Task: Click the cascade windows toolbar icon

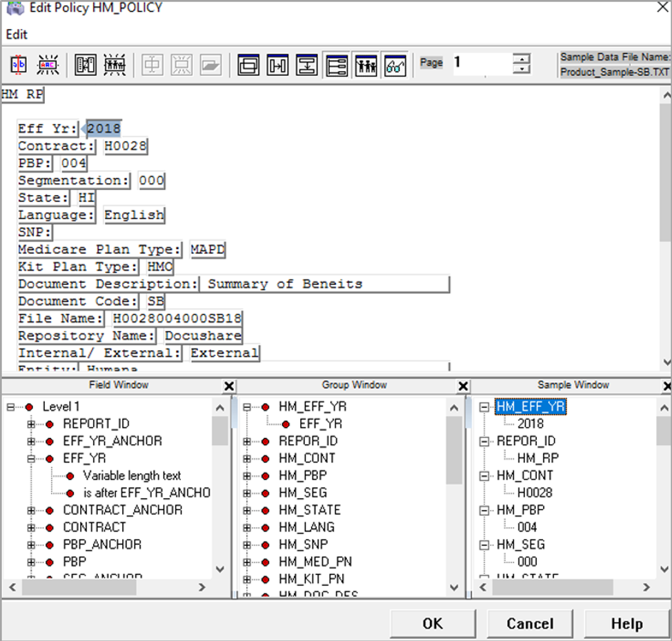Action: [248, 66]
